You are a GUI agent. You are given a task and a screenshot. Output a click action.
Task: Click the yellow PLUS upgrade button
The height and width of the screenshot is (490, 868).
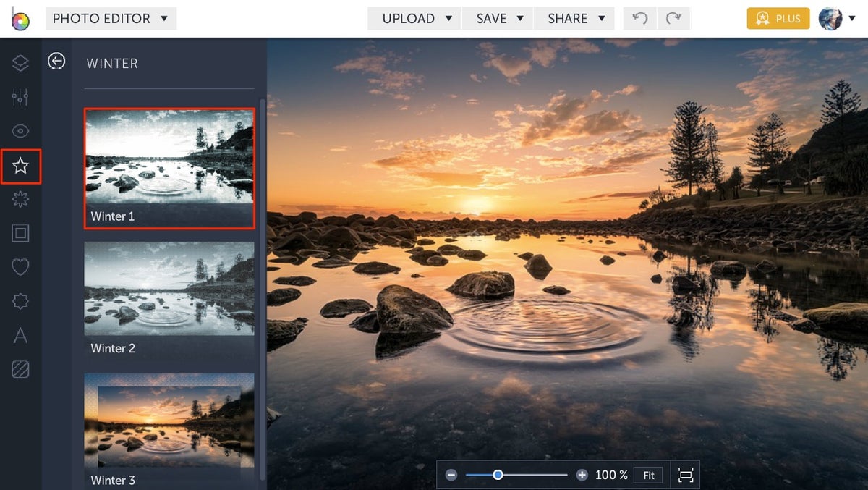pyautogui.click(x=778, y=18)
